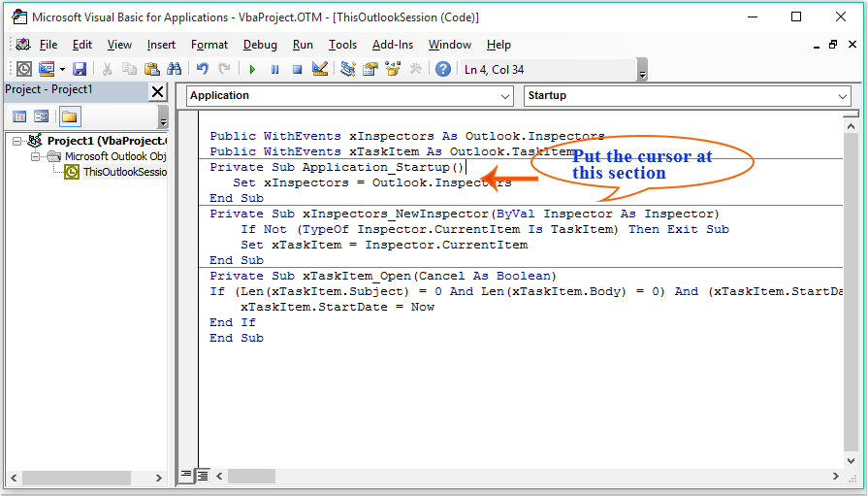Toggle Folders view in Project pane
868x496 pixels.
69,116
